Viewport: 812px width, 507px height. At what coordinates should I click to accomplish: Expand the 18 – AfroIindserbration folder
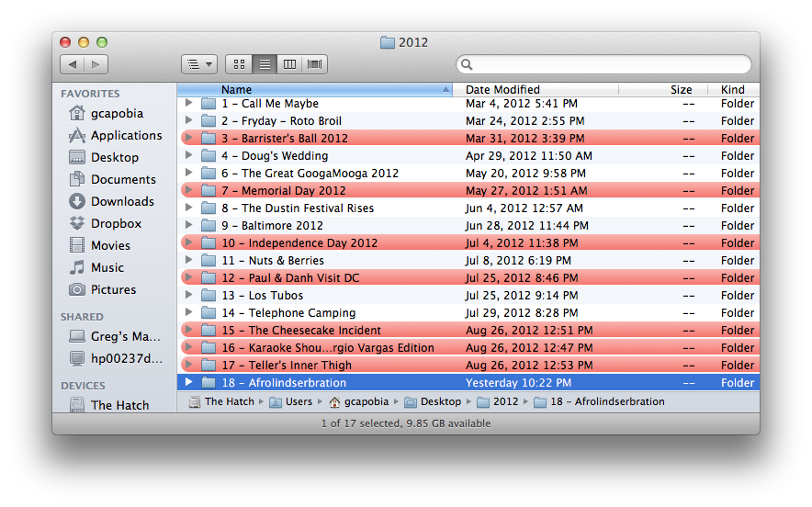[x=189, y=382]
